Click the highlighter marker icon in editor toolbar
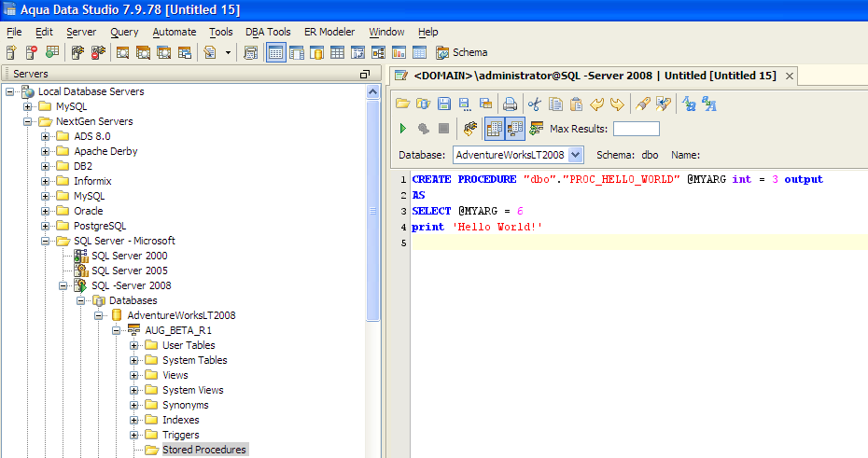 pyautogui.click(x=643, y=104)
